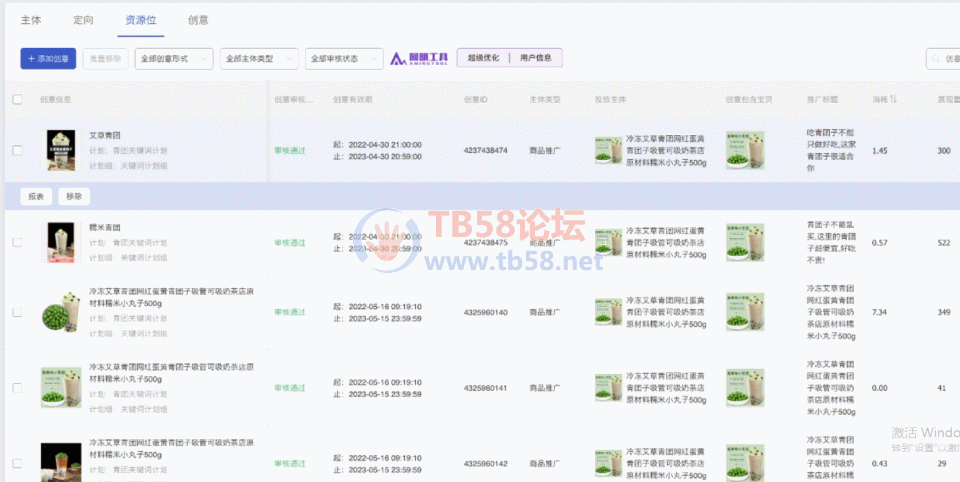Click the search magnifier icon
This screenshot has height=482, width=960.
(935, 59)
